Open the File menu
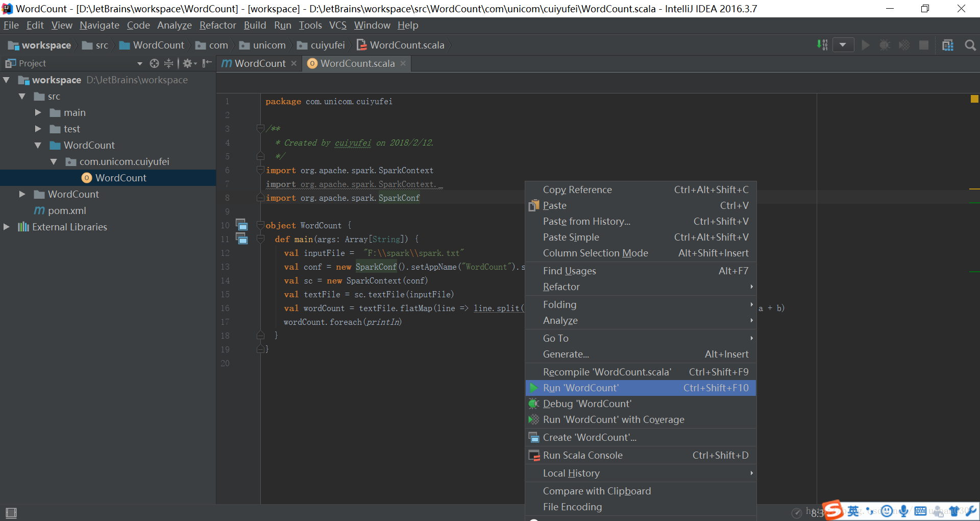Screen dimensions: 980x521 [x=11, y=25]
